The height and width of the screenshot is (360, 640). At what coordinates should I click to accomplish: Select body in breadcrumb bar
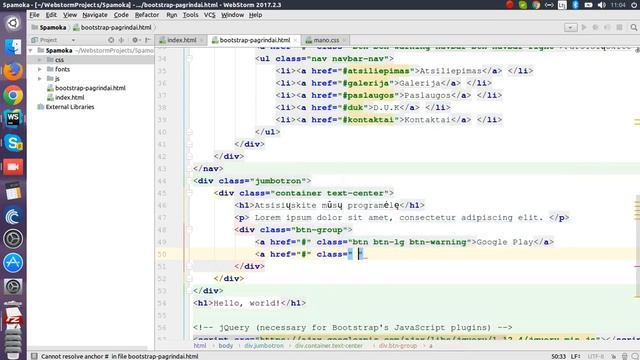pos(225,346)
